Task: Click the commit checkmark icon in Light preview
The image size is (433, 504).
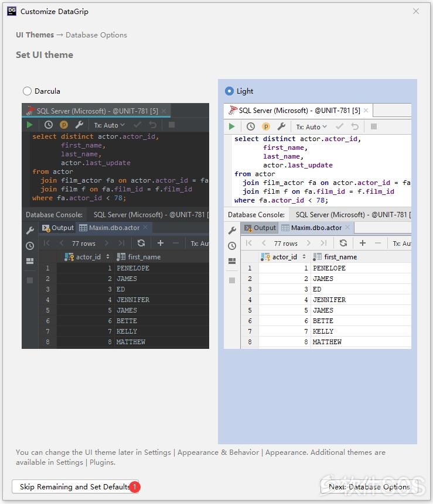Action: point(340,126)
